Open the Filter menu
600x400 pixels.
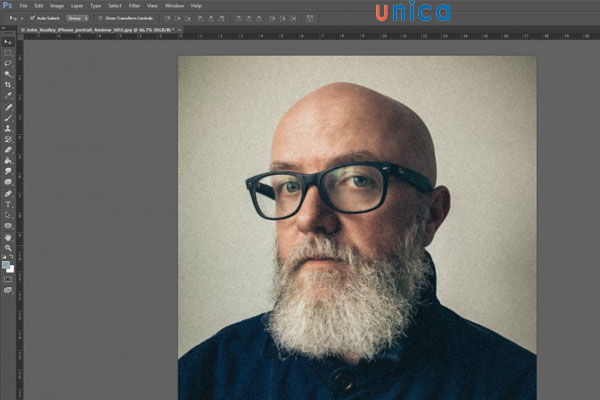pos(134,5)
